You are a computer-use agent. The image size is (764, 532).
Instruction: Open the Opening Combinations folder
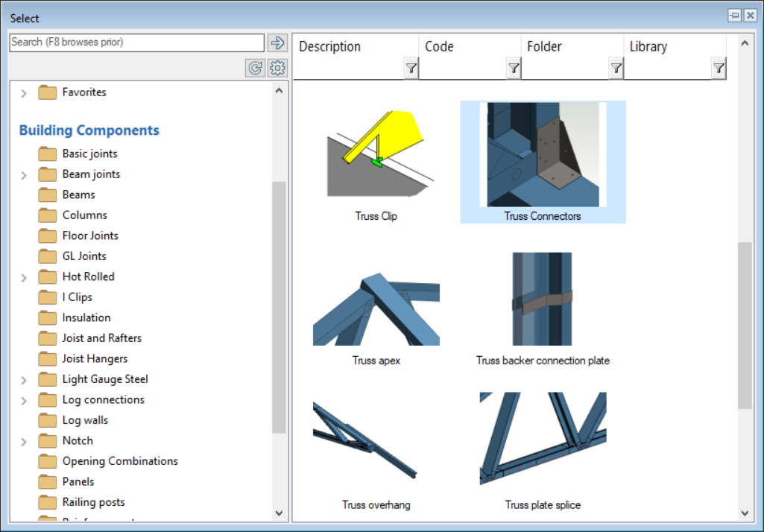point(119,461)
